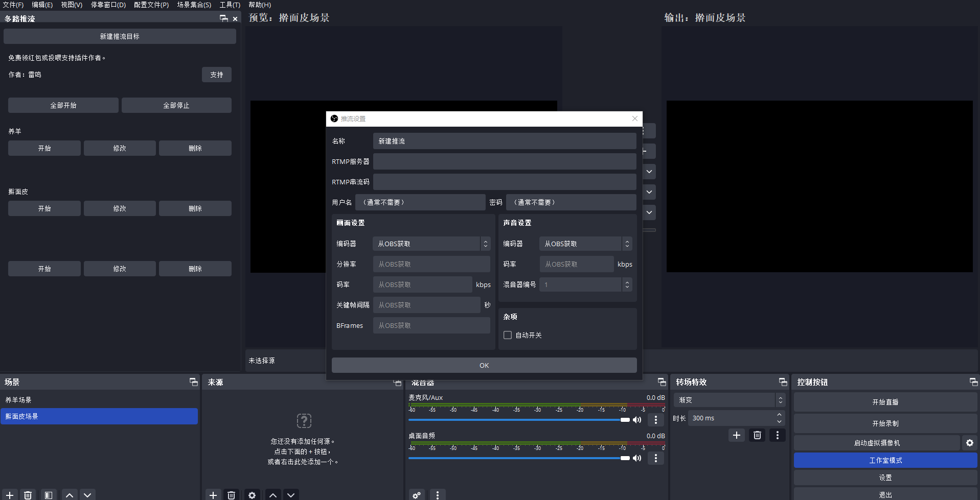Float the 场景 dock panel
This screenshot has width=980, height=500.
tap(194, 382)
